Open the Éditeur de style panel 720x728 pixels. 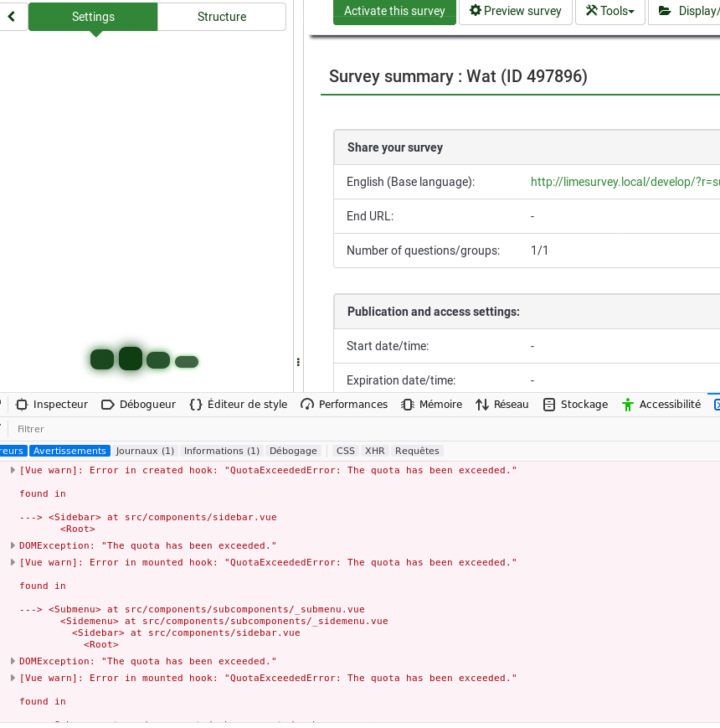[x=239, y=405]
